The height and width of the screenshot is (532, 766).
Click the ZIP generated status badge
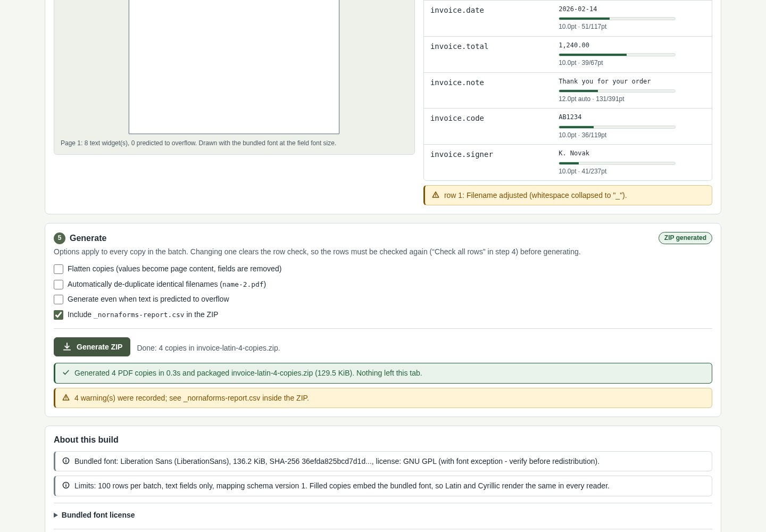point(685,238)
